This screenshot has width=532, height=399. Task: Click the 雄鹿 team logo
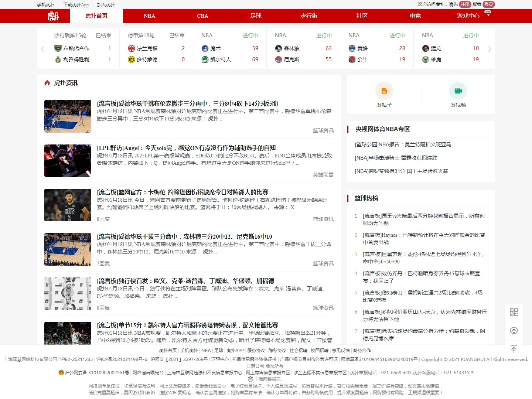coord(426,59)
